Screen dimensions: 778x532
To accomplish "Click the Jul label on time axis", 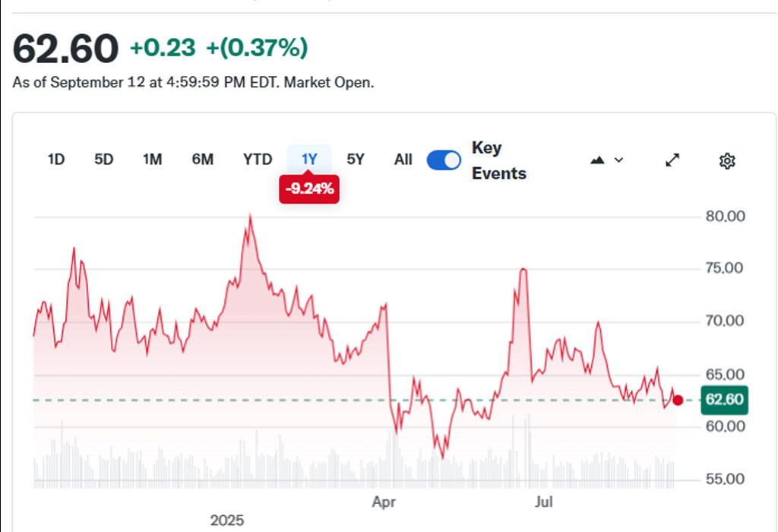I will point(544,502).
